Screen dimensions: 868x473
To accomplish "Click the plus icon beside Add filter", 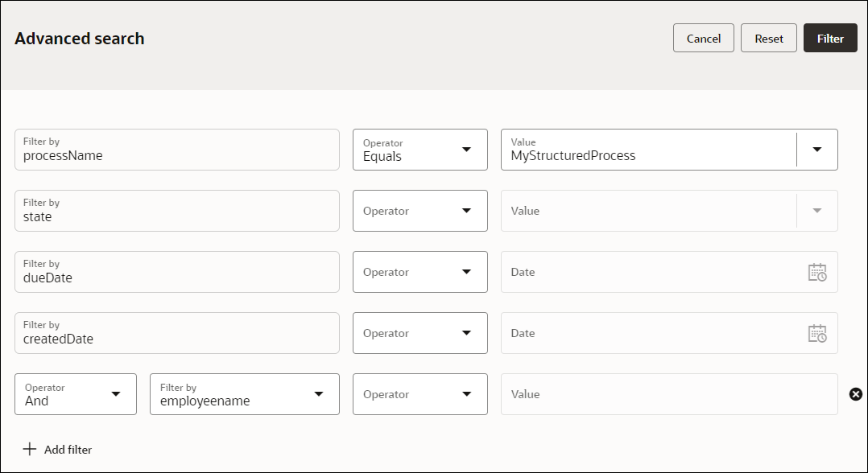I will click(30, 449).
